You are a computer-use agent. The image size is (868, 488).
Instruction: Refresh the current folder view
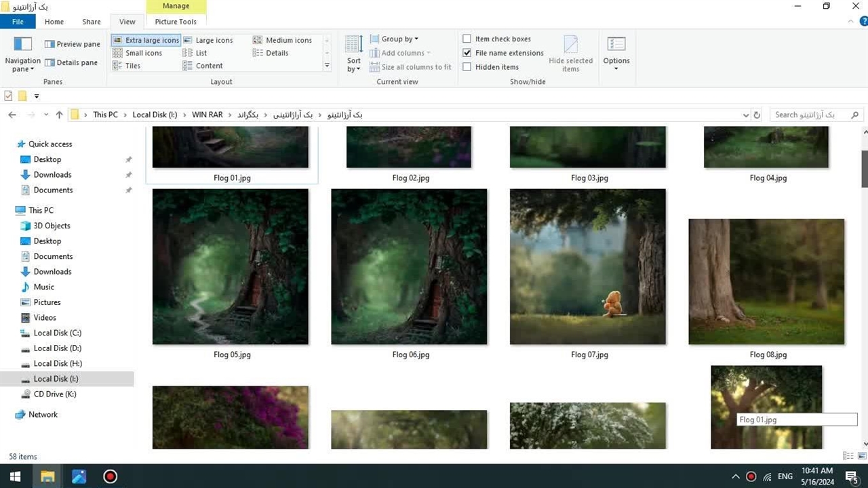(757, 115)
